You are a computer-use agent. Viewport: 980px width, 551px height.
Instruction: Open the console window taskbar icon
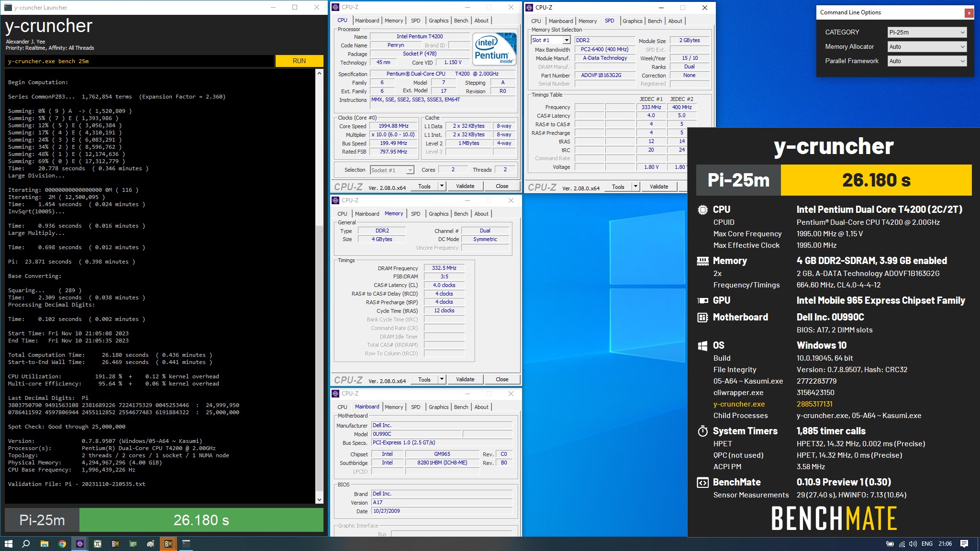click(186, 544)
